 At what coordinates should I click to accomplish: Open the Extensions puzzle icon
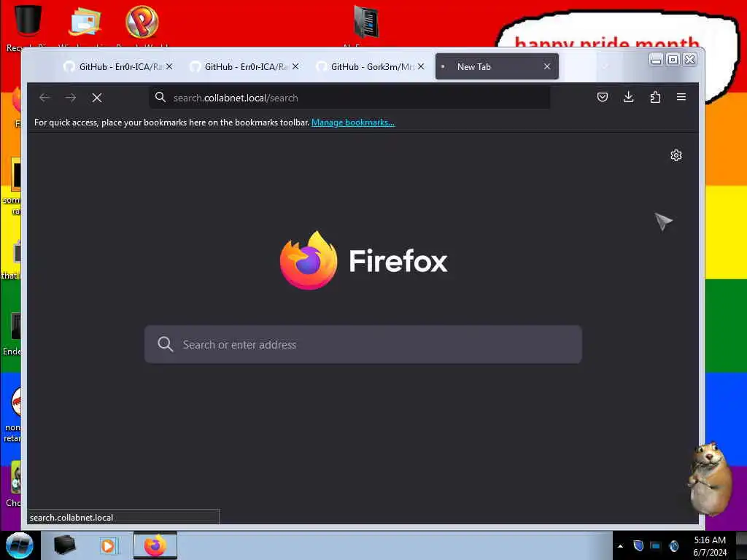click(655, 97)
